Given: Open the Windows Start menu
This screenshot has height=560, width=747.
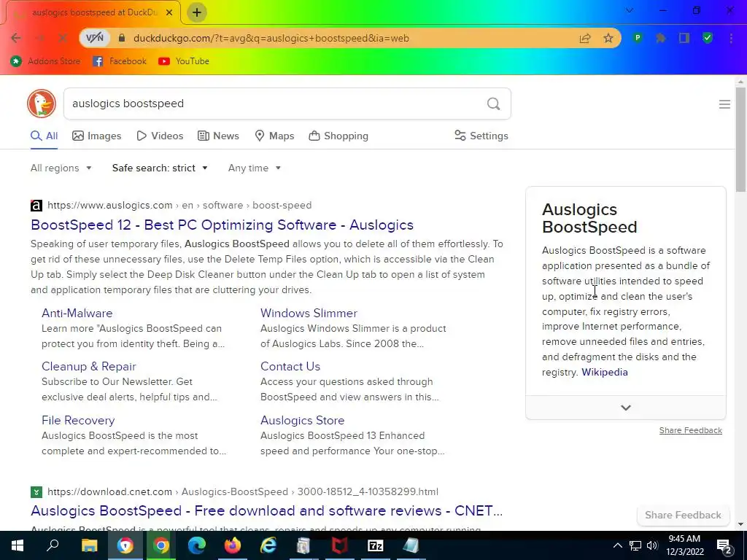Looking at the screenshot, I should [x=18, y=545].
